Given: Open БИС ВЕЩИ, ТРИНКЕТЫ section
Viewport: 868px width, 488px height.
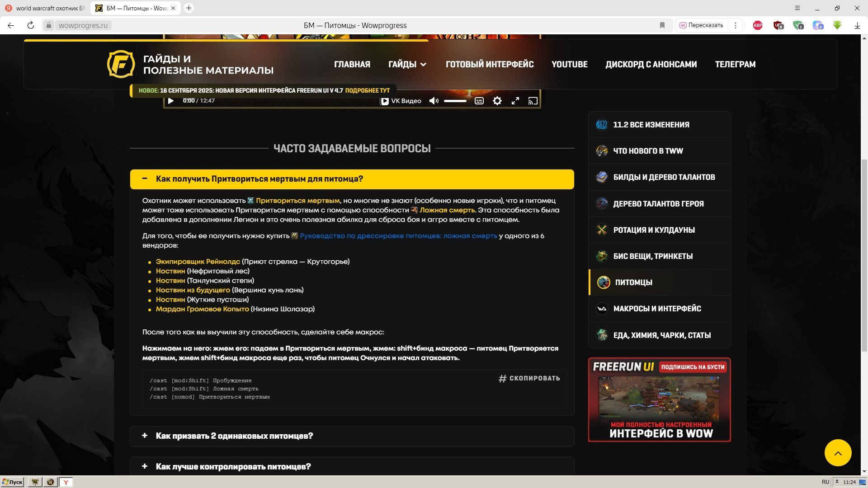Looking at the screenshot, I should coord(659,256).
